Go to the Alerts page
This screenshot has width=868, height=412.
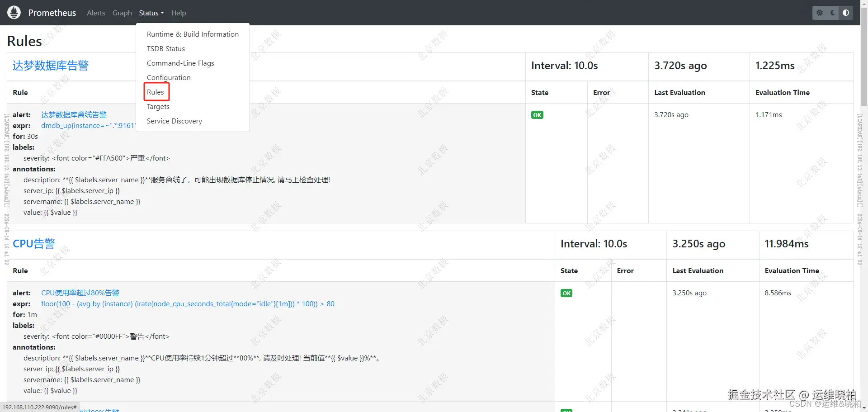[96, 13]
